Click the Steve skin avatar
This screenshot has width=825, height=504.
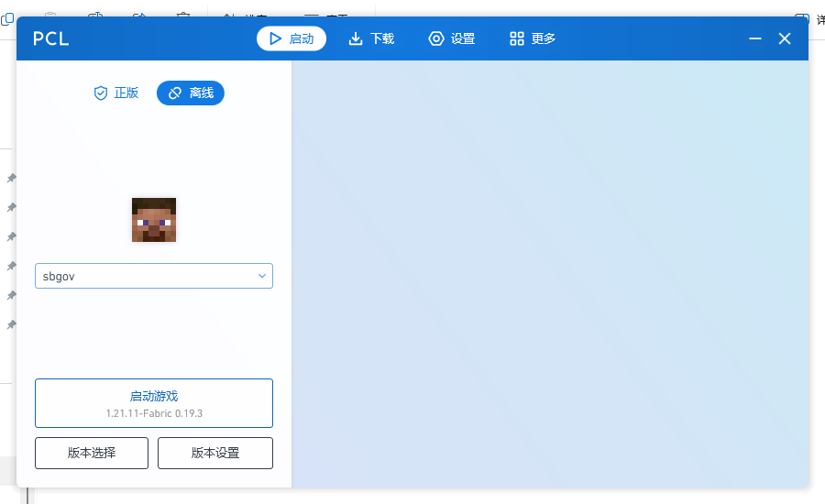(x=154, y=220)
